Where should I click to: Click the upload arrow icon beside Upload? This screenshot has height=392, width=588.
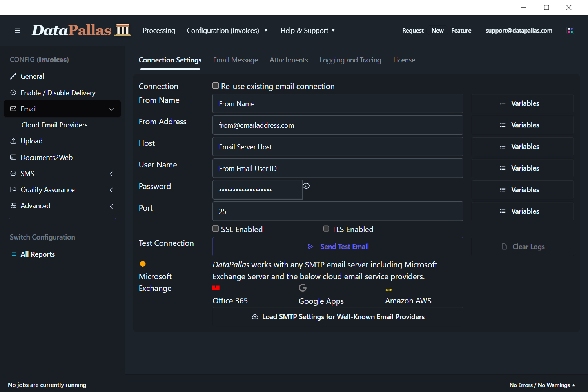(13, 141)
